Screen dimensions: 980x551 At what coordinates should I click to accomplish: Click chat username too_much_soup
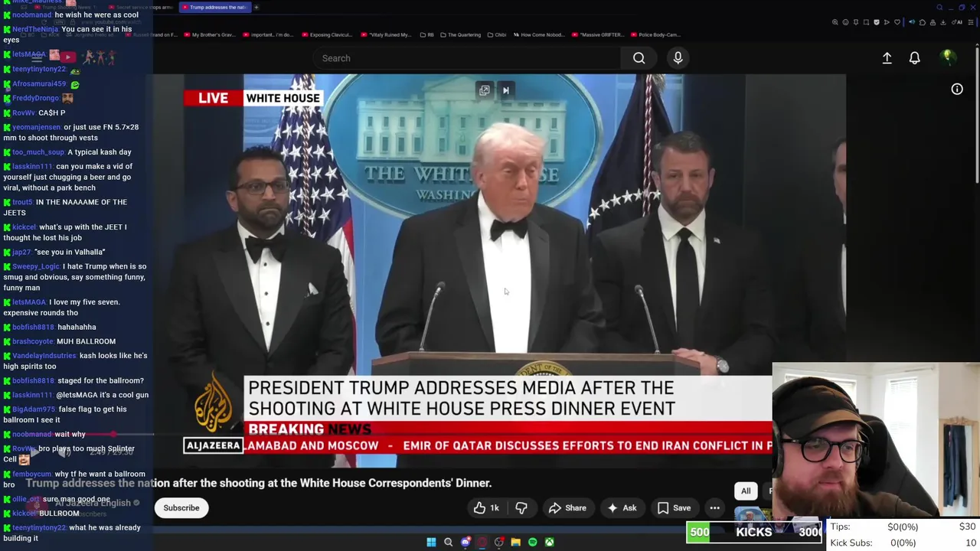(x=38, y=152)
